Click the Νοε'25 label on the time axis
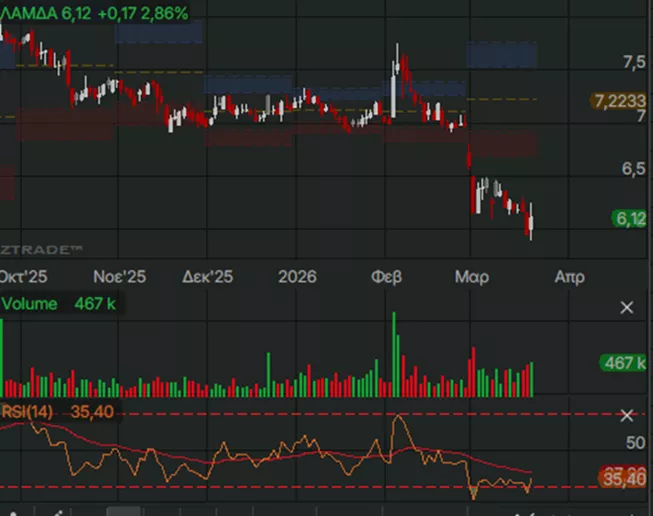The width and height of the screenshot is (653, 516). pos(120,277)
